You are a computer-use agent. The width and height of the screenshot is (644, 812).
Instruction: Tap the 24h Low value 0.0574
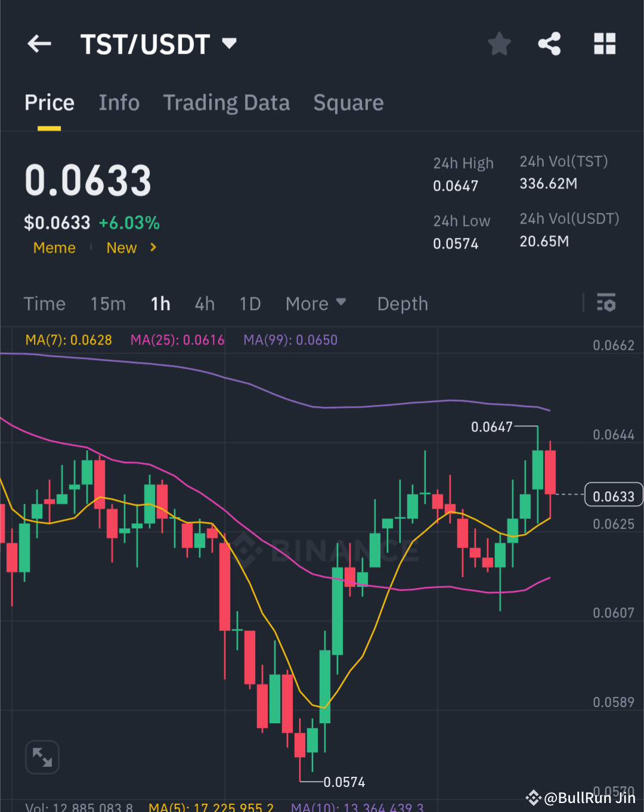tap(456, 244)
